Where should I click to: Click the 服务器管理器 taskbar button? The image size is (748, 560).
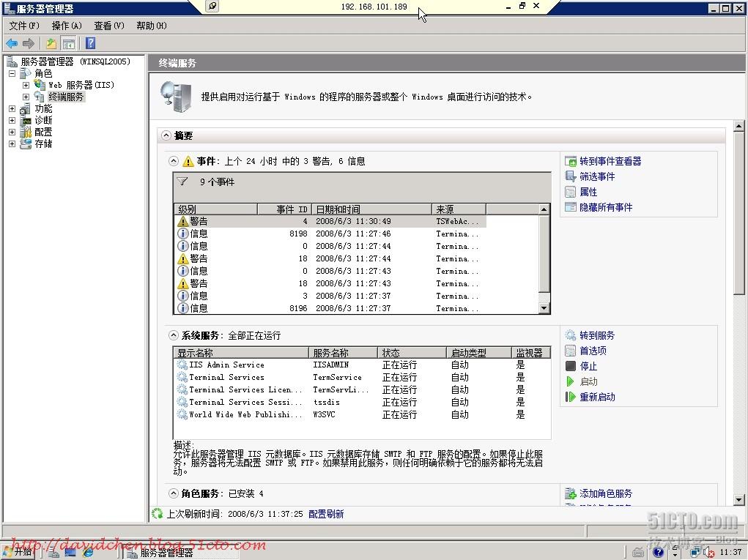[181, 553]
